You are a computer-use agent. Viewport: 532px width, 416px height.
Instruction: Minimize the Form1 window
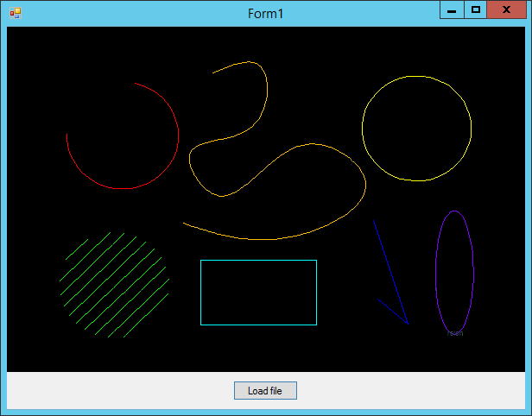(452, 9)
